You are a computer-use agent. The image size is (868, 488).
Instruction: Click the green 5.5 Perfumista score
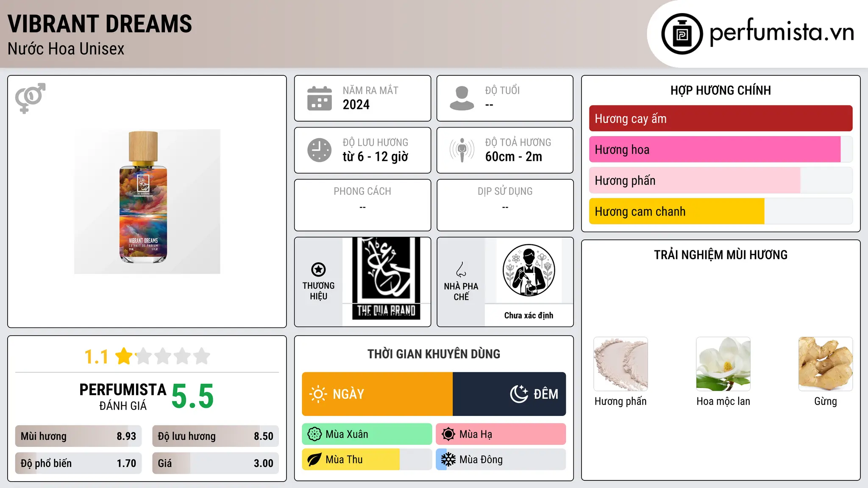(x=193, y=396)
